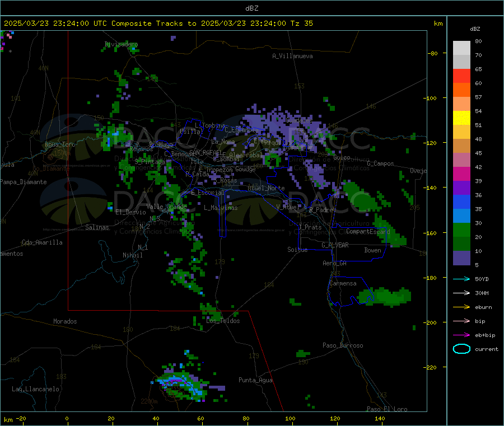
Task: Click the purple 5 dBZ color swatch
Action: pyautogui.click(x=461, y=258)
